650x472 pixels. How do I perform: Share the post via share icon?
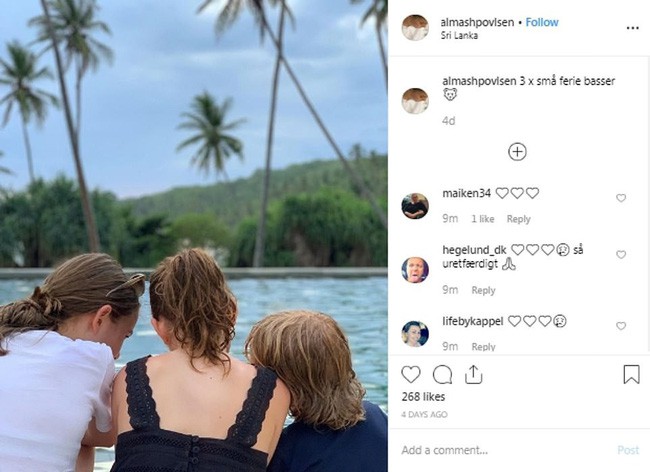(x=473, y=374)
